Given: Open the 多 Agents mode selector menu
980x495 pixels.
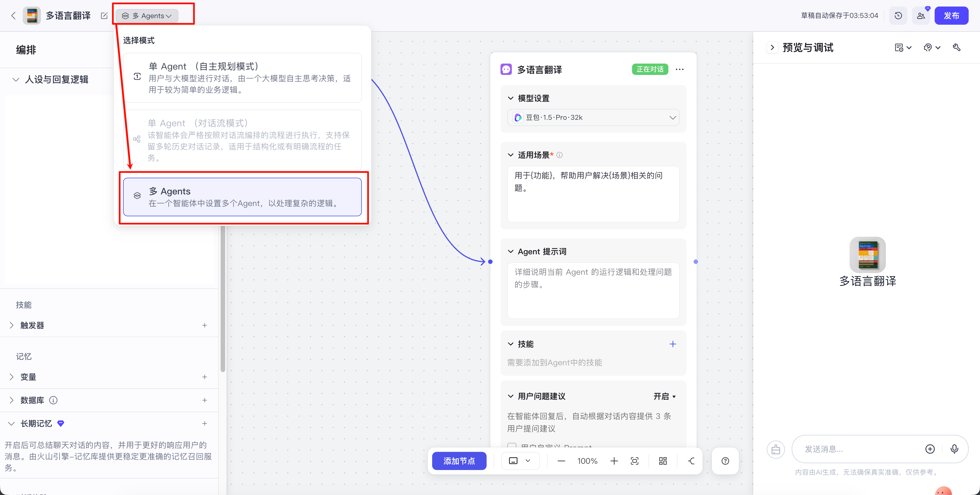Looking at the screenshot, I should pyautogui.click(x=147, y=16).
